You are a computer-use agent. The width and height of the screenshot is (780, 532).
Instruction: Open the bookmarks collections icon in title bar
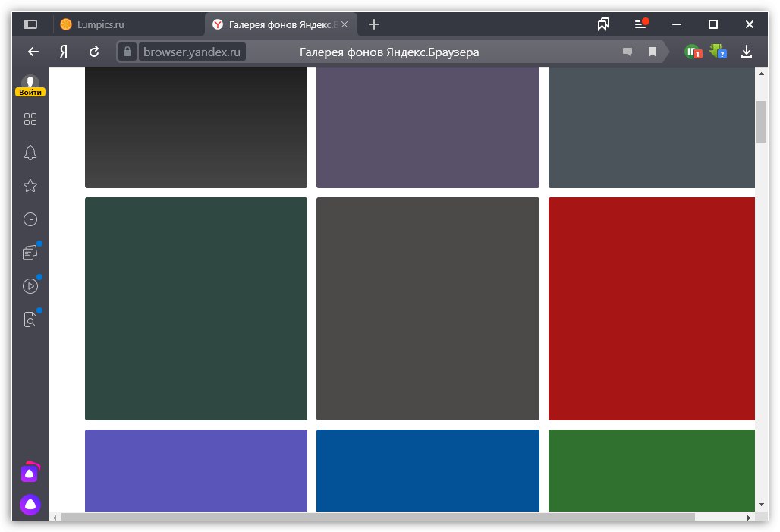(603, 24)
